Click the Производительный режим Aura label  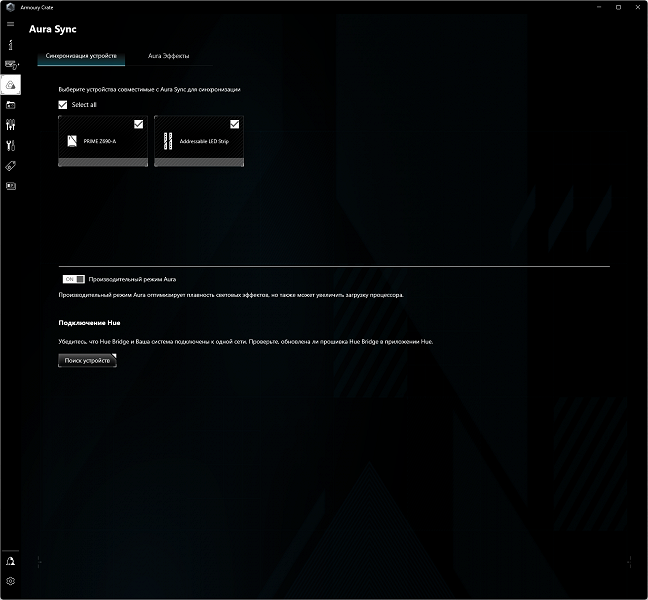pos(132,279)
